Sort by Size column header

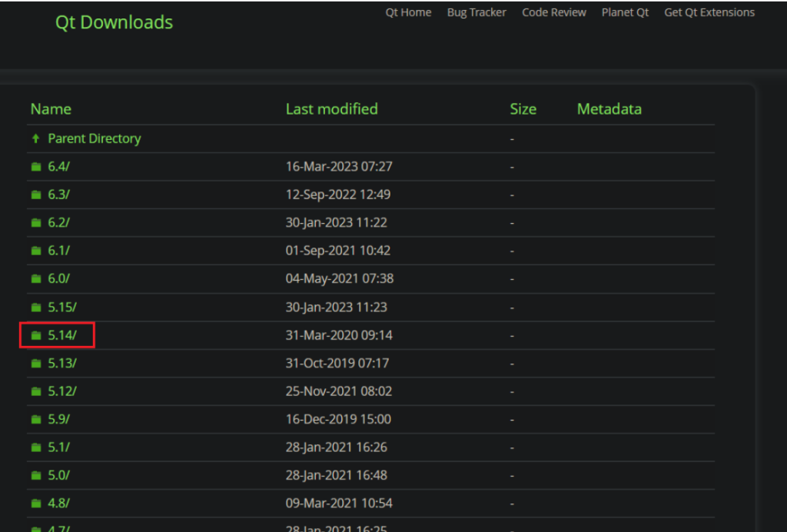(523, 109)
